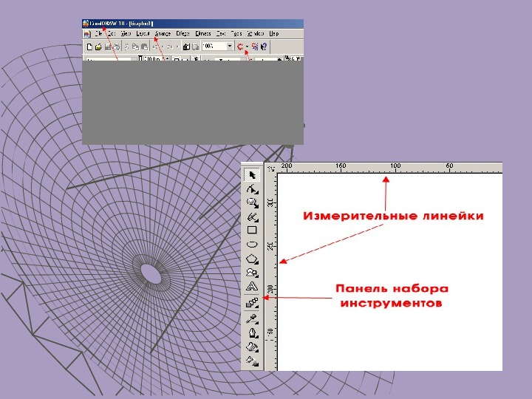The width and height of the screenshot is (532, 399).
Task: Select the Text tool
Action: coord(252,287)
